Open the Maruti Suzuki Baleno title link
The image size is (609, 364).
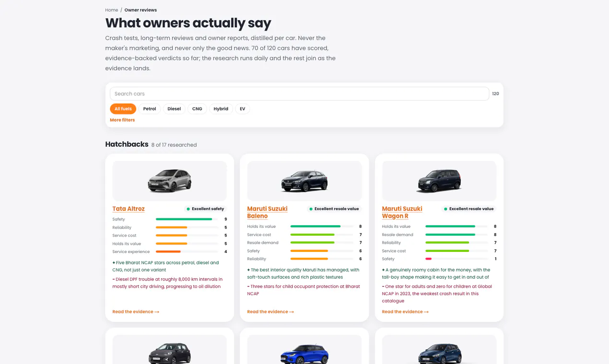pos(267,212)
